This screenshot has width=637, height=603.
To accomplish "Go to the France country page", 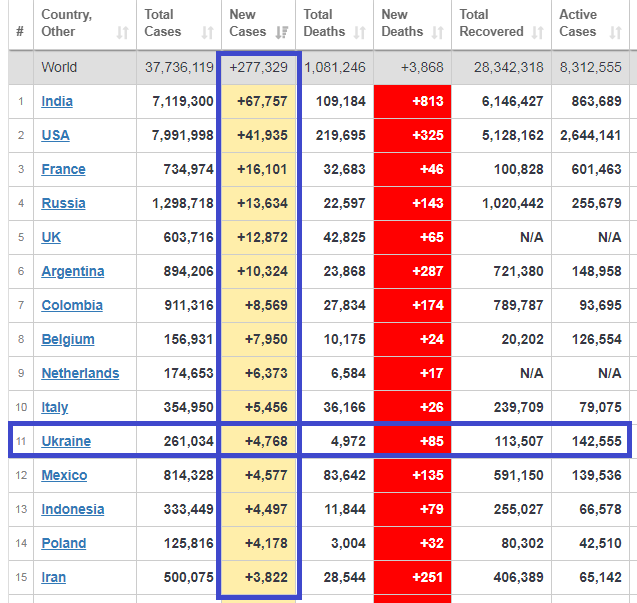I will (63, 170).
